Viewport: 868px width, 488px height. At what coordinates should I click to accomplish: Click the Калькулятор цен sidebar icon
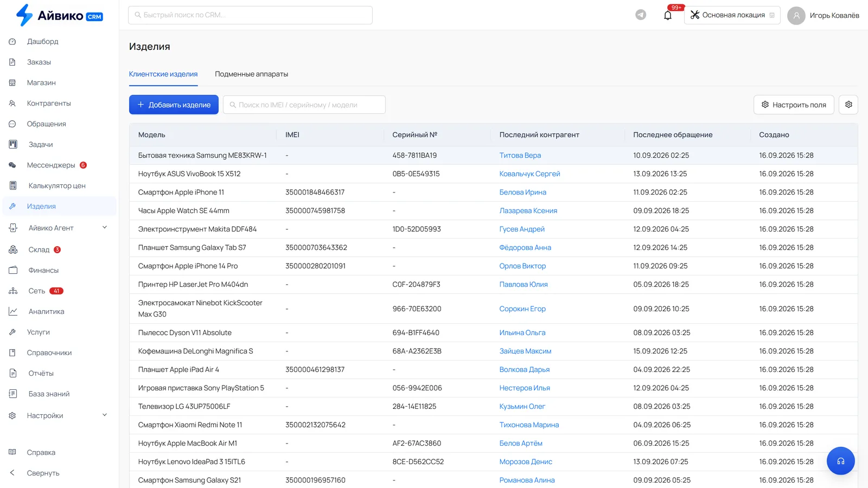(13, 185)
